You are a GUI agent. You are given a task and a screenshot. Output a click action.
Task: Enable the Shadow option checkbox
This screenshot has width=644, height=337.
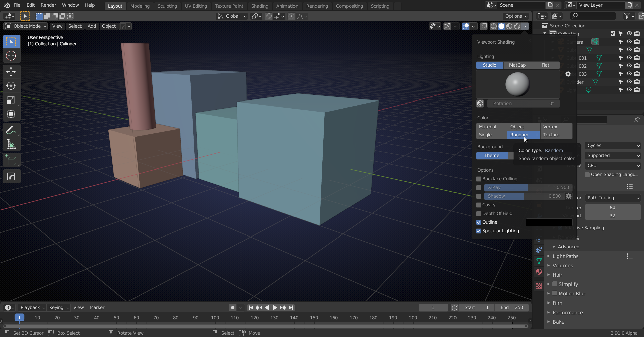point(479,196)
